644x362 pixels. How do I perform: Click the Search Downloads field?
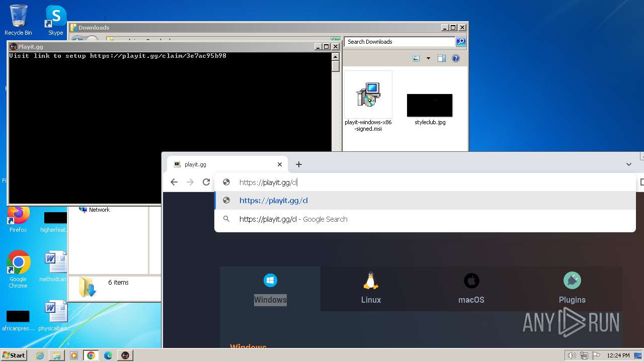pyautogui.click(x=400, y=42)
